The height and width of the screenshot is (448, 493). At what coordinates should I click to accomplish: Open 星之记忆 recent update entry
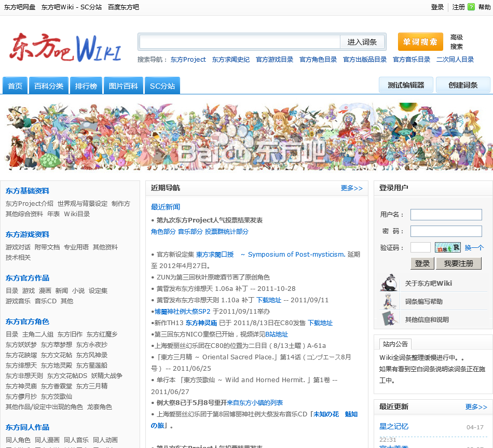[x=394, y=426]
